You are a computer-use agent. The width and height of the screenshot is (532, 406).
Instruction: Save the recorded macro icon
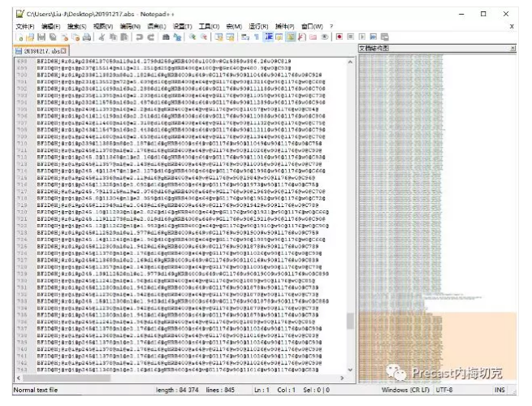[385, 37]
